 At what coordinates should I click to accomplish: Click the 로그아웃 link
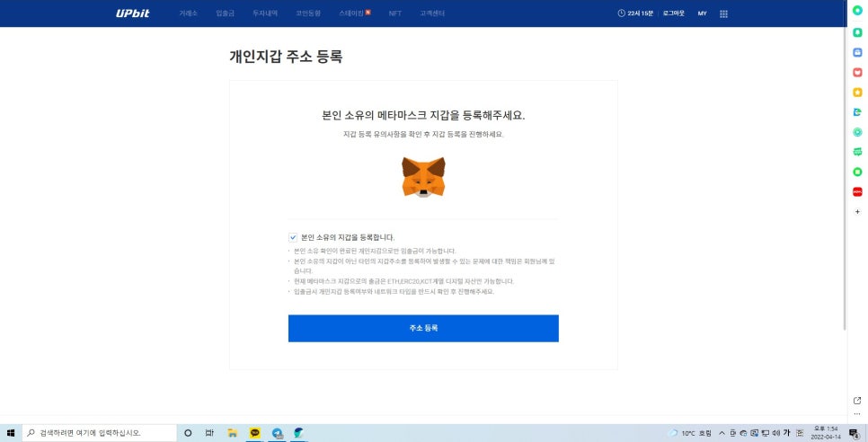(674, 13)
